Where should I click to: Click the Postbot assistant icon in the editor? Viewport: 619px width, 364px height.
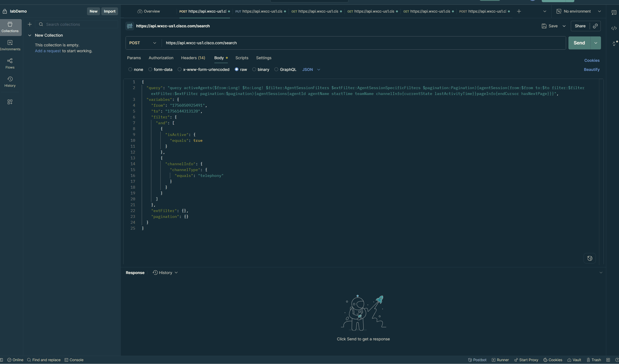(589, 258)
